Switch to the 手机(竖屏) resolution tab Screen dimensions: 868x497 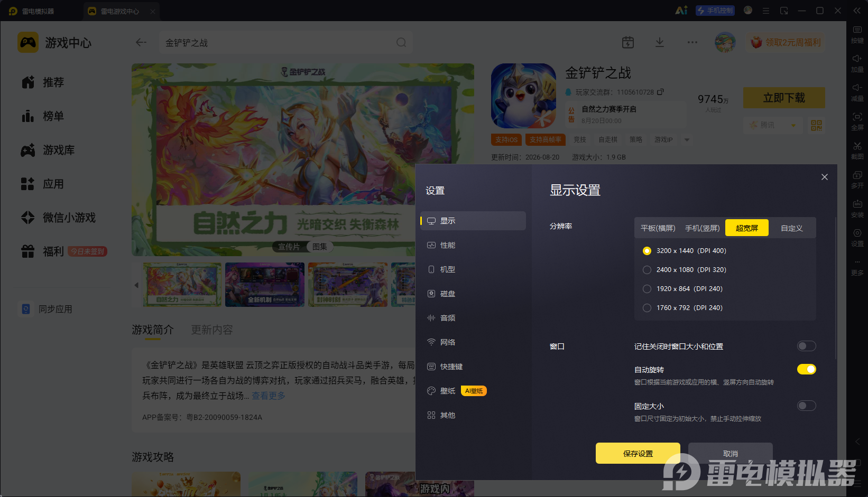click(703, 228)
